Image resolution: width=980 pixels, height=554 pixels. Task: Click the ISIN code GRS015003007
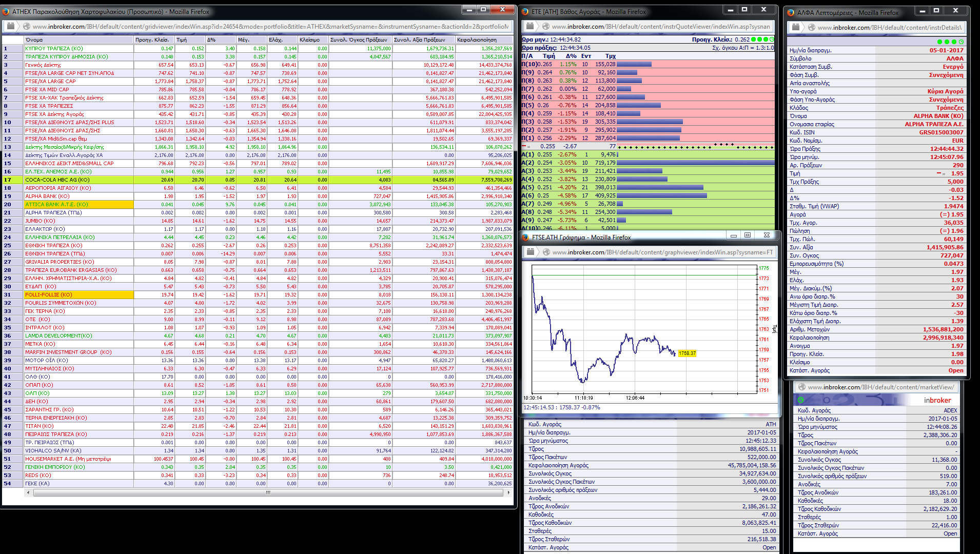pos(941,132)
